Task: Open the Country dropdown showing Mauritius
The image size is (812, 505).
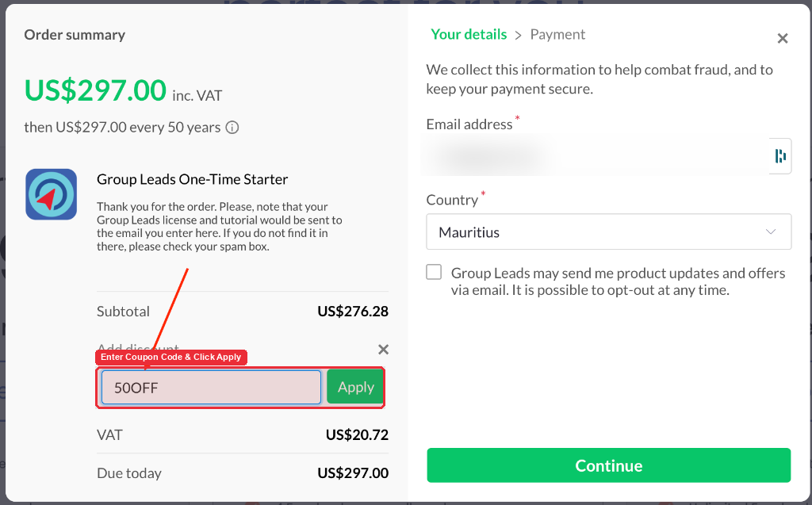Action: [608, 231]
